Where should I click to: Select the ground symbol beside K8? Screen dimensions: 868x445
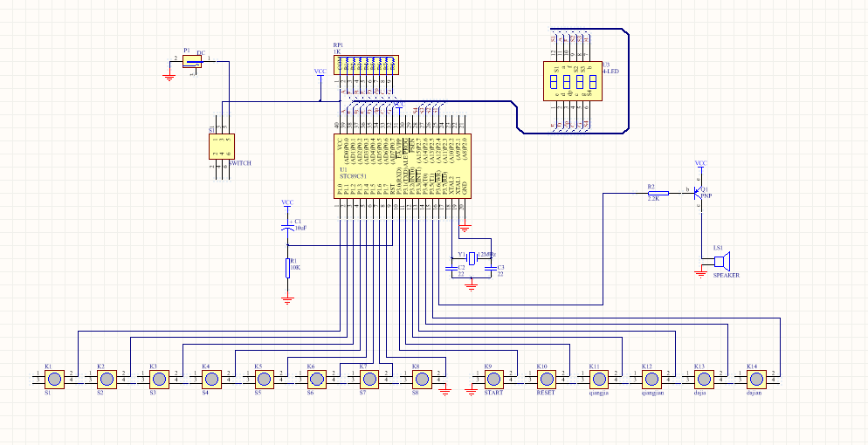coord(444,392)
